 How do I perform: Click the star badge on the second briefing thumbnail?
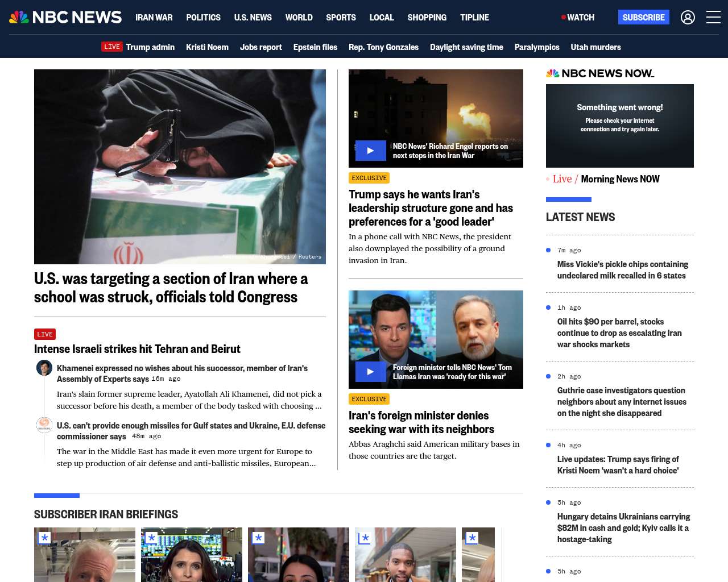click(151, 538)
